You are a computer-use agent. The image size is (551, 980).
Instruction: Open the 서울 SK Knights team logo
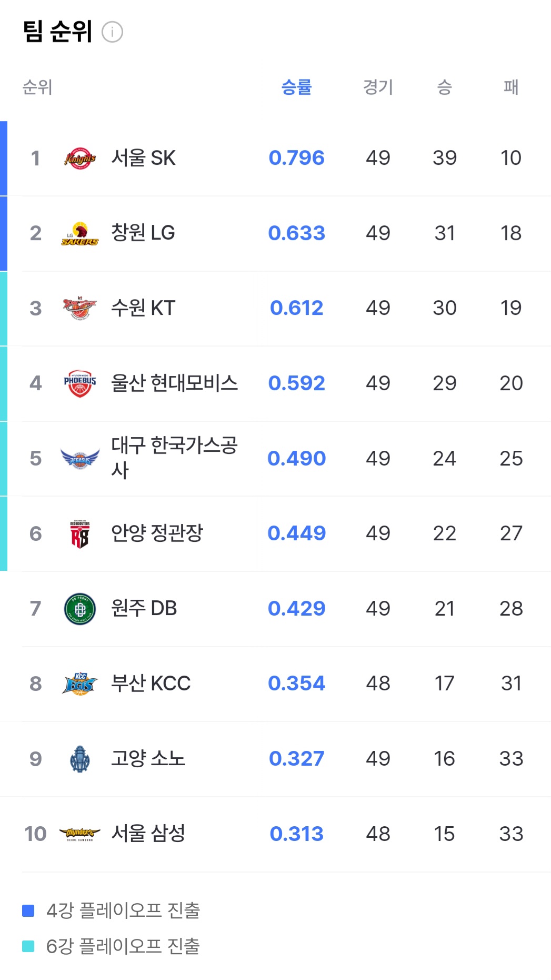(80, 158)
